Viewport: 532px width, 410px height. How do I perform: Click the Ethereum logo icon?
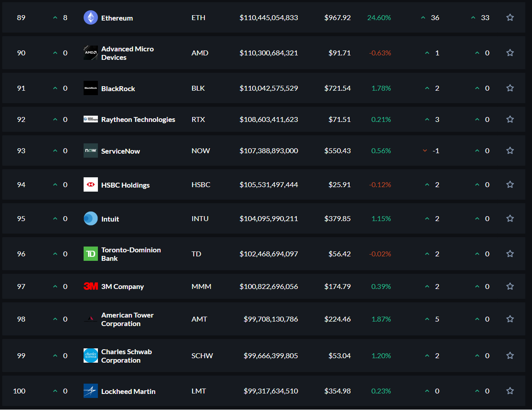tap(91, 17)
